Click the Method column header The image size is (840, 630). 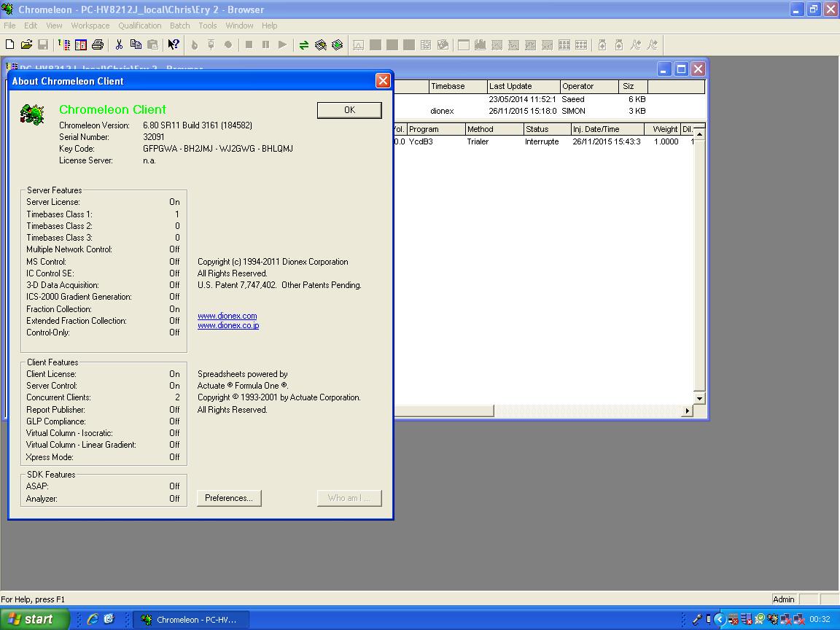coord(494,129)
